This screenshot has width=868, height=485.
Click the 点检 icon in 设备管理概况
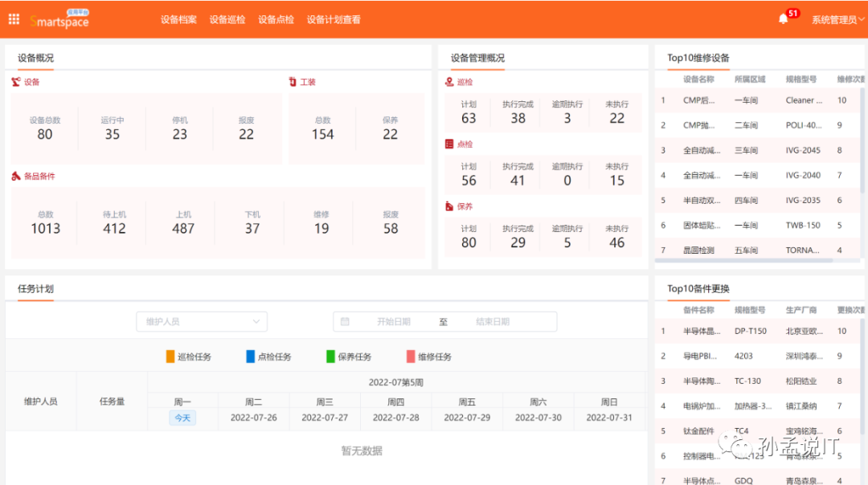pos(448,144)
